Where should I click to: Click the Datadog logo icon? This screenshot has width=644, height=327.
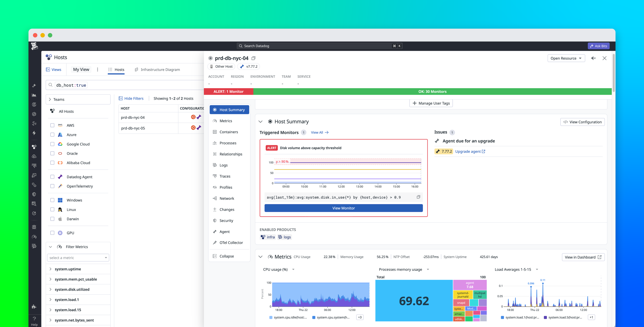(34, 46)
